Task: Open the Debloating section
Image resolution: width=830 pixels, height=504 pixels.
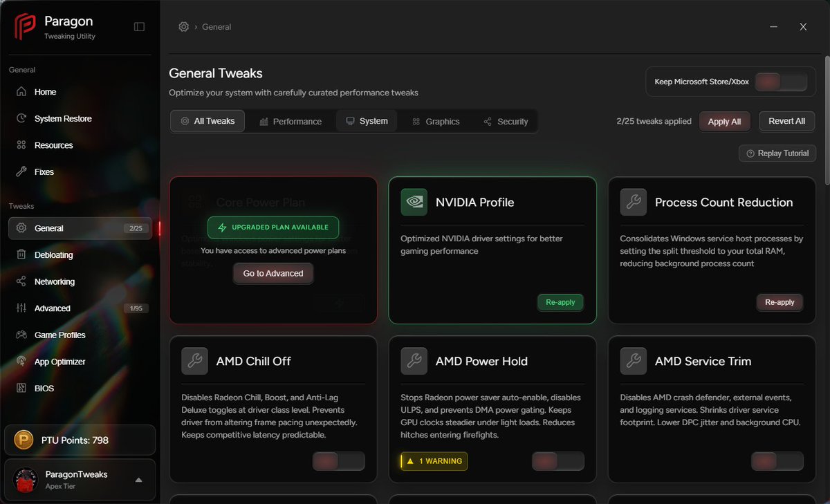Action: [x=80, y=255]
